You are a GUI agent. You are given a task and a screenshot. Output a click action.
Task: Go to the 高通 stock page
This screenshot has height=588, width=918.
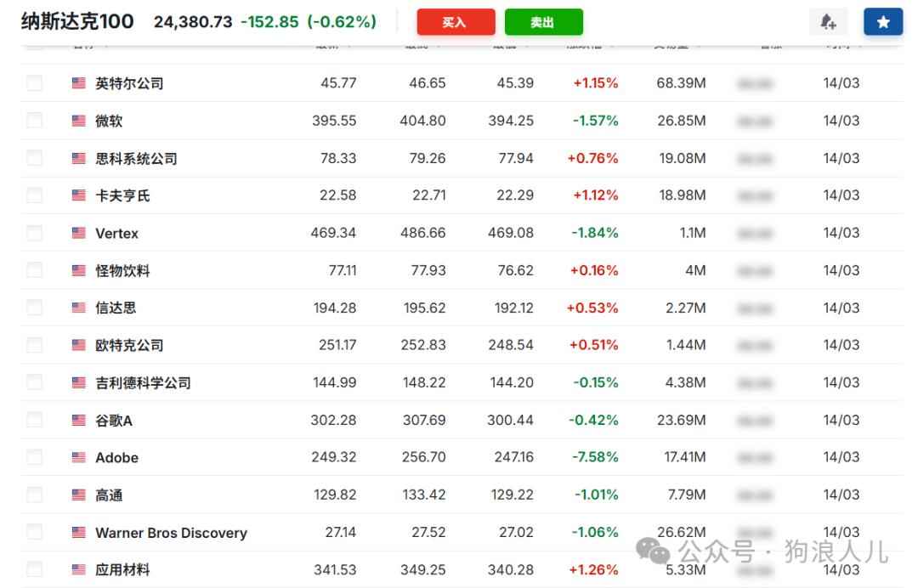click(x=109, y=495)
